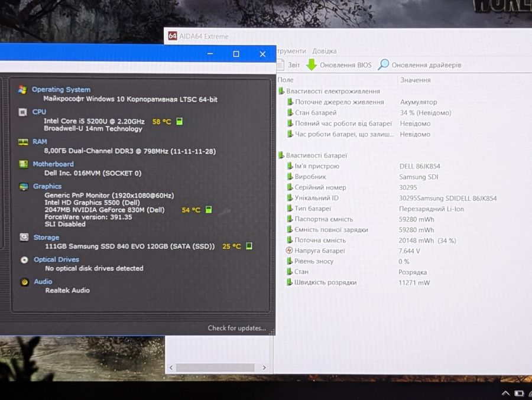Viewport: 532px width, 400px height.
Task: Click the battery icon beside Тип батареї
Action: (290, 209)
